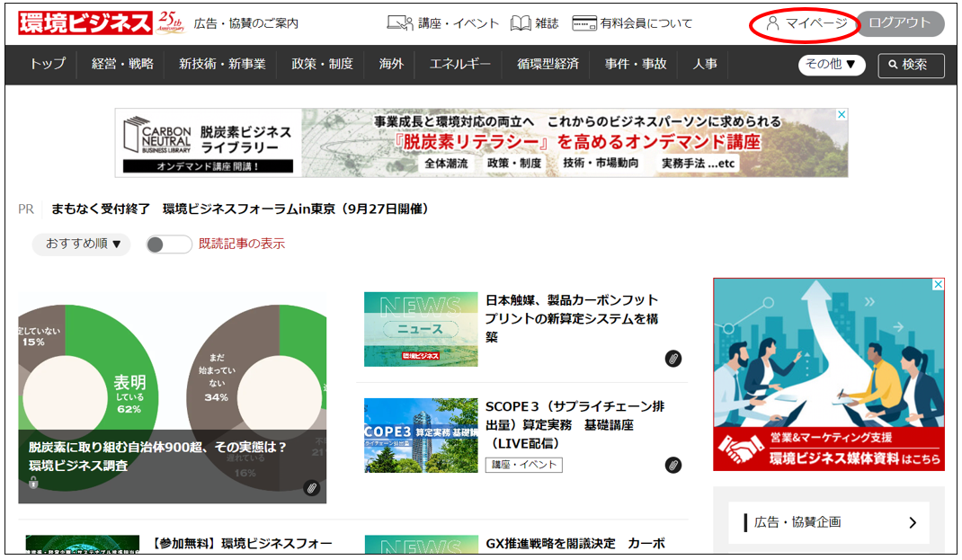Click the 有料会員について card icon
962x560 pixels.
[583, 23]
